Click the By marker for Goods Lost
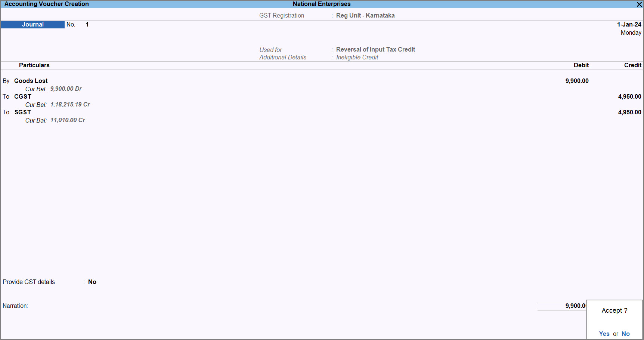This screenshot has height=340, width=644. pos(6,81)
